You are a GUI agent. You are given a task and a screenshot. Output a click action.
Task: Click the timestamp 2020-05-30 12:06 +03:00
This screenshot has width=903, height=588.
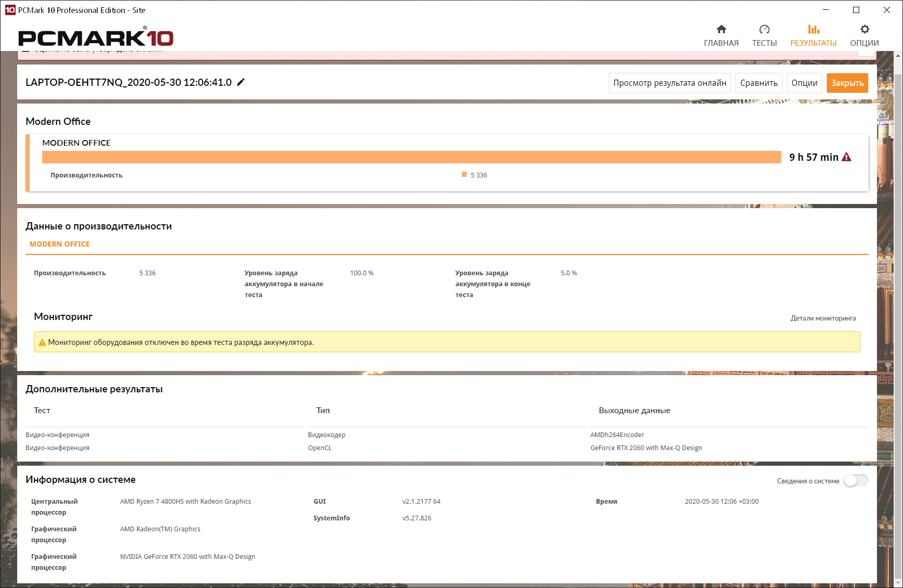tap(722, 502)
